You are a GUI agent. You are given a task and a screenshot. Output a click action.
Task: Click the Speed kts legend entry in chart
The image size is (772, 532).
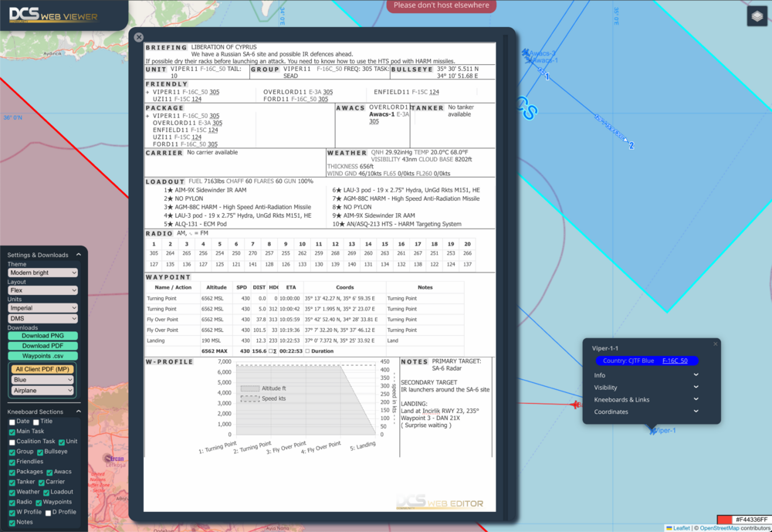click(263, 398)
